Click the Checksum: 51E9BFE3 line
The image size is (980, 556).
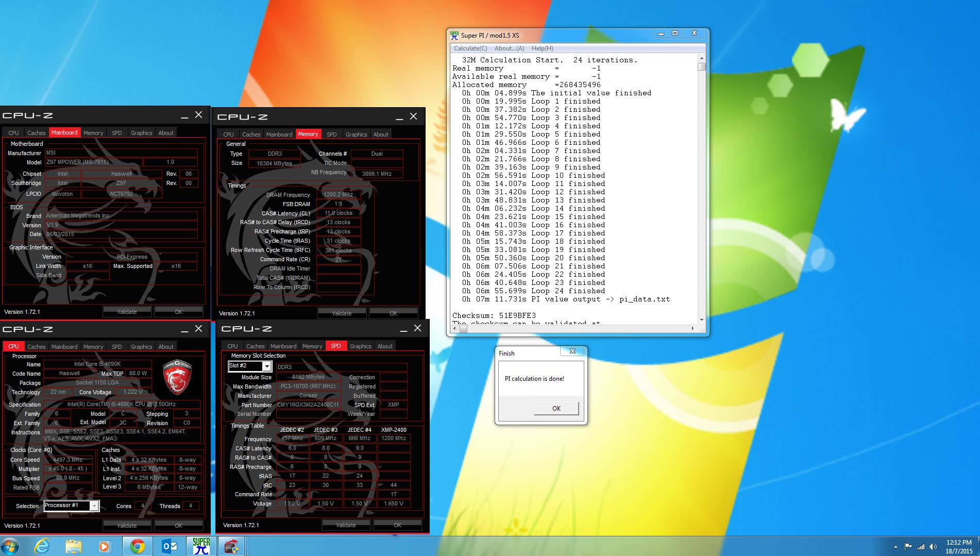click(494, 315)
